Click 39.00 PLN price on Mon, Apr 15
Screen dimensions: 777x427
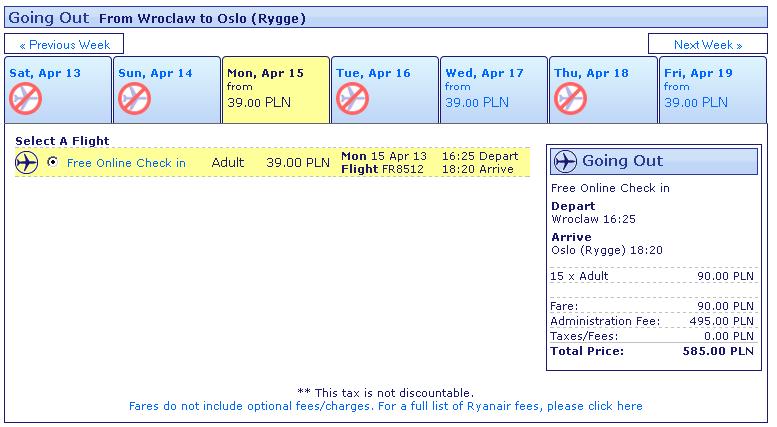pos(259,103)
